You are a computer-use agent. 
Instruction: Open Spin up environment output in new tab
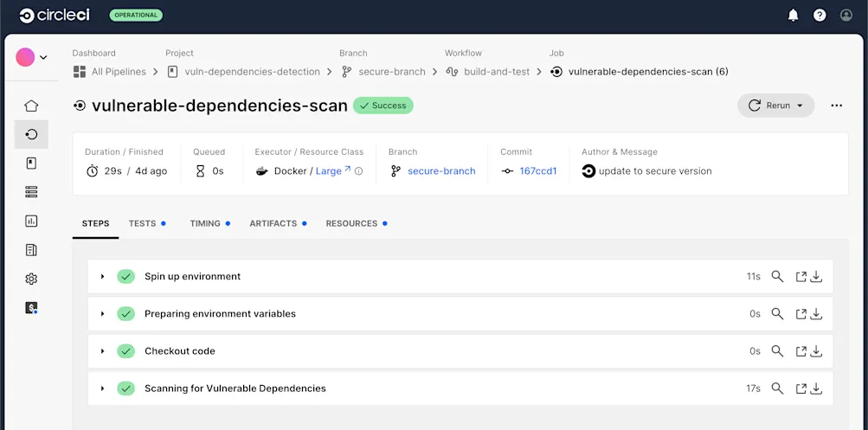pyautogui.click(x=801, y=276)
